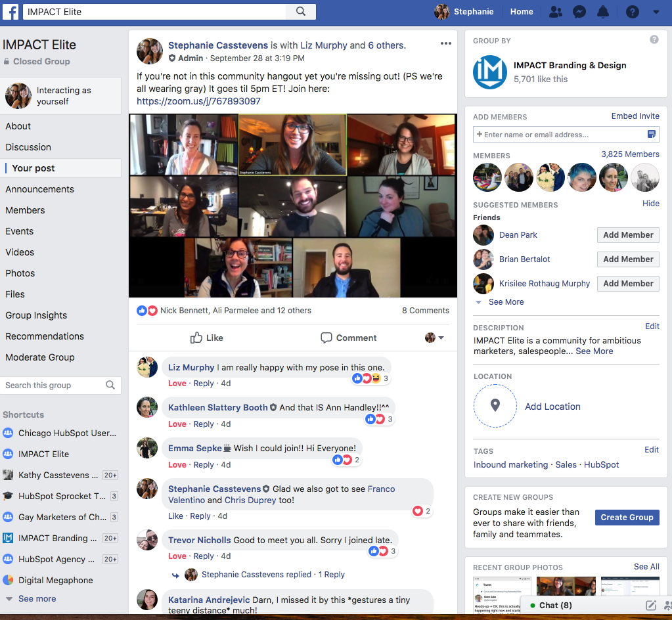
Task: Open Digital Megaphone shortcut icon
Action: (8, 580)
